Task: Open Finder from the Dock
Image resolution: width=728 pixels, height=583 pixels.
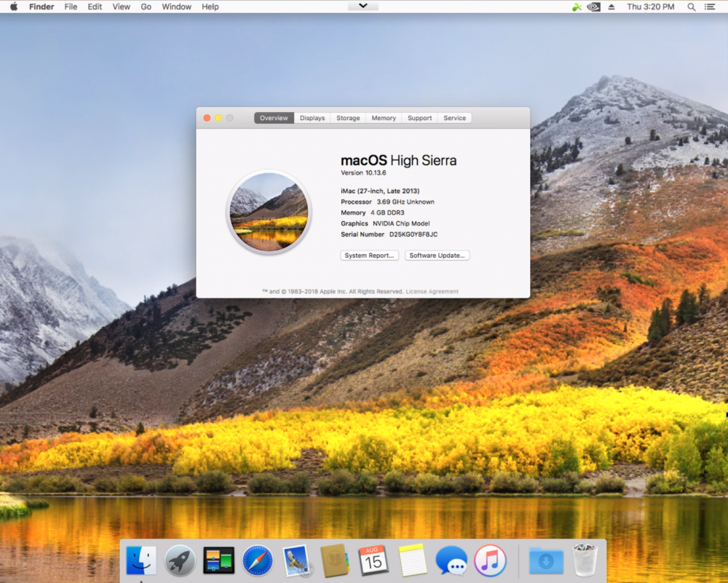Action: [141, 560]
